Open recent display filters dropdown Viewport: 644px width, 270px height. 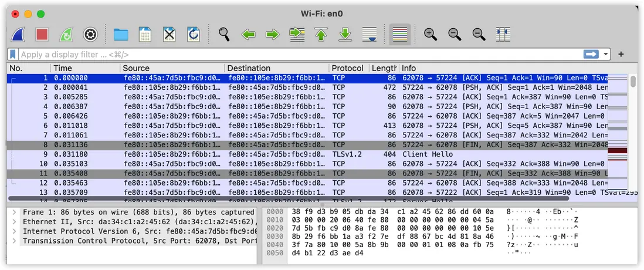click(605, 54)
